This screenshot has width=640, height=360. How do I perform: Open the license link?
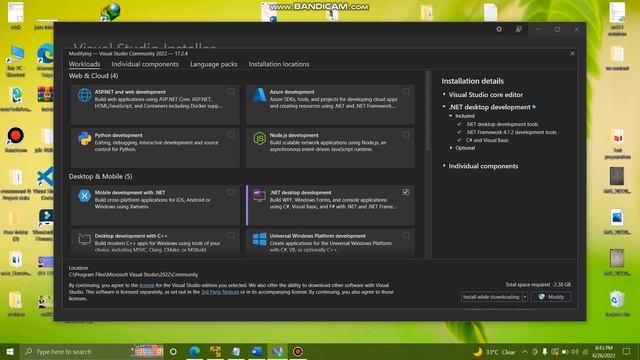tap(147, 285)
